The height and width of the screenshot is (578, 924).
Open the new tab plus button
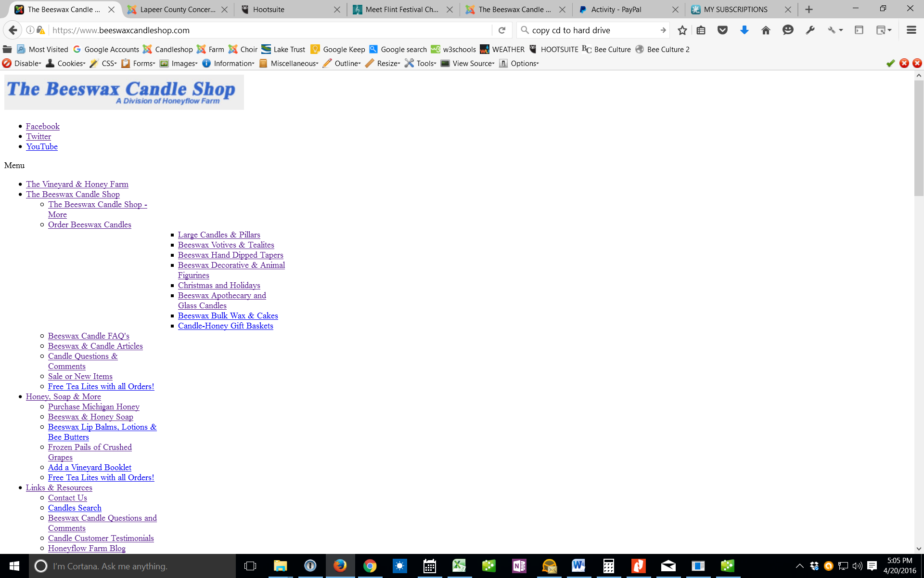[x=809, y=9]
